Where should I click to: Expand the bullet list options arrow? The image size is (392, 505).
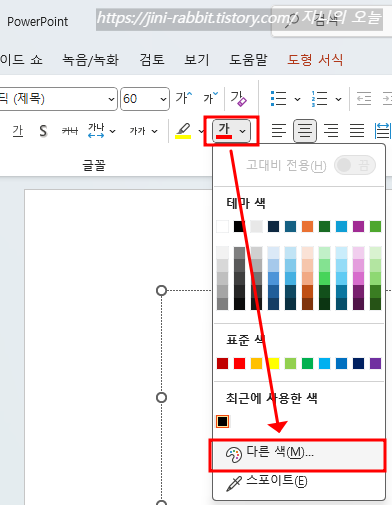[297, 99]
